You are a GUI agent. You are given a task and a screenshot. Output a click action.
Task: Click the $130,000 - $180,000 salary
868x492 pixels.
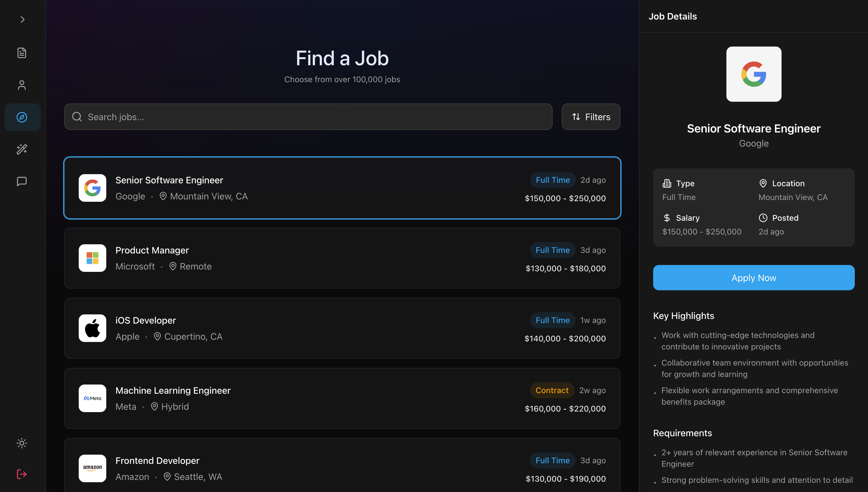click(x=566, y=268)
